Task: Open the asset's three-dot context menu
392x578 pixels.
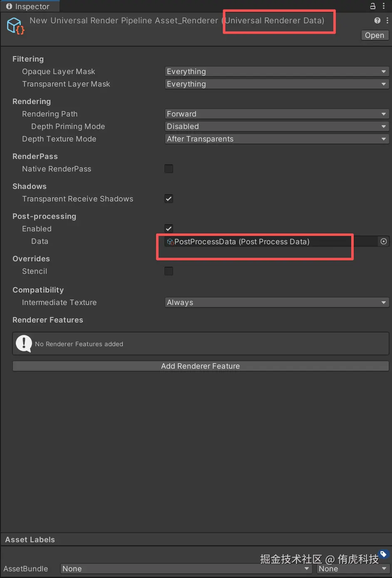Action: point(387,20)
